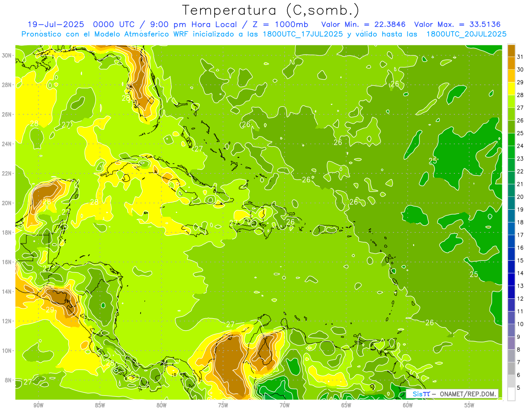Click the legend label '30'
The width and height of the screenshot is (532, 411).
tap(520, 70)
